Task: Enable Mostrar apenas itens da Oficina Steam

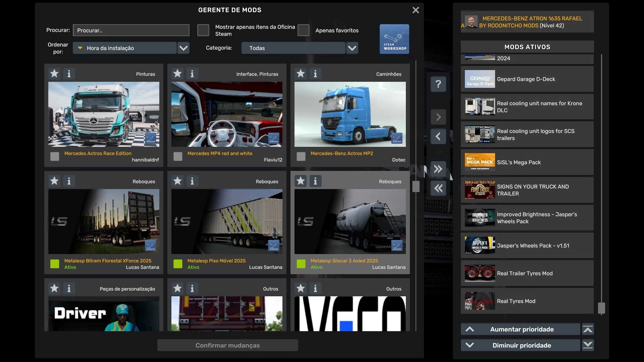Action: point(203,30)
